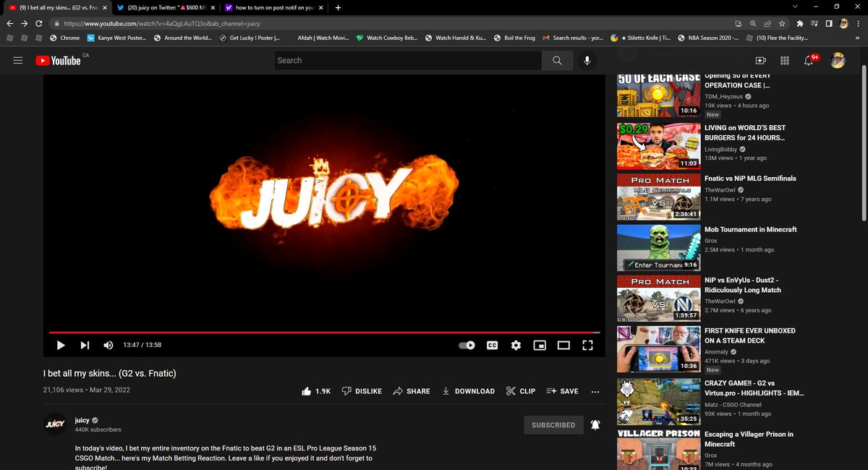Toggle the autoplay switch
Image resolution: width=868 pixels, height=470 pixels.
pyautogui.click(x=467, y=346)
